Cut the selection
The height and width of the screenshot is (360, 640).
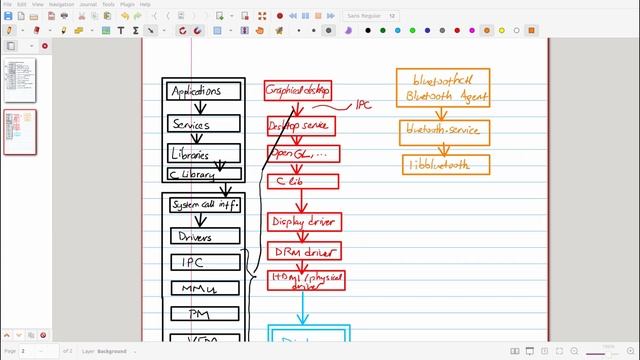tap(82, 16)
